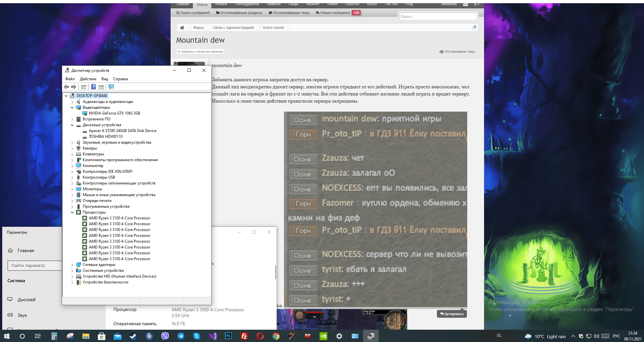Collapse the Процессоры tree node
Image resolution: width=644 pixels, height=342 pixels.
(72, 213)
